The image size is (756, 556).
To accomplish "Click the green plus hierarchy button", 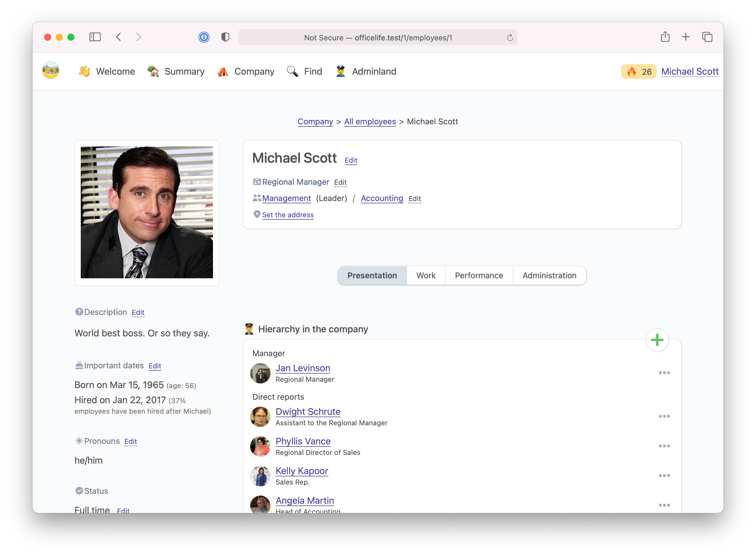I will 657,340.
